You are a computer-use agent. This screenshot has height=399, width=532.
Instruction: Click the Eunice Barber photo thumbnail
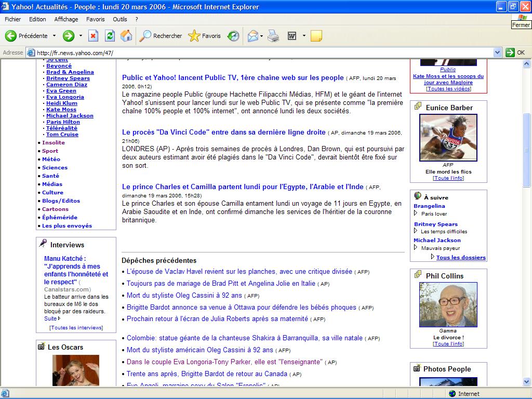pos(448,138)
